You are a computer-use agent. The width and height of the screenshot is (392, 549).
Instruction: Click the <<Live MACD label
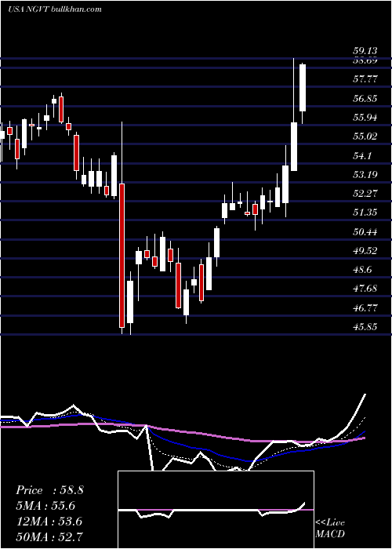tap(330, 529)
